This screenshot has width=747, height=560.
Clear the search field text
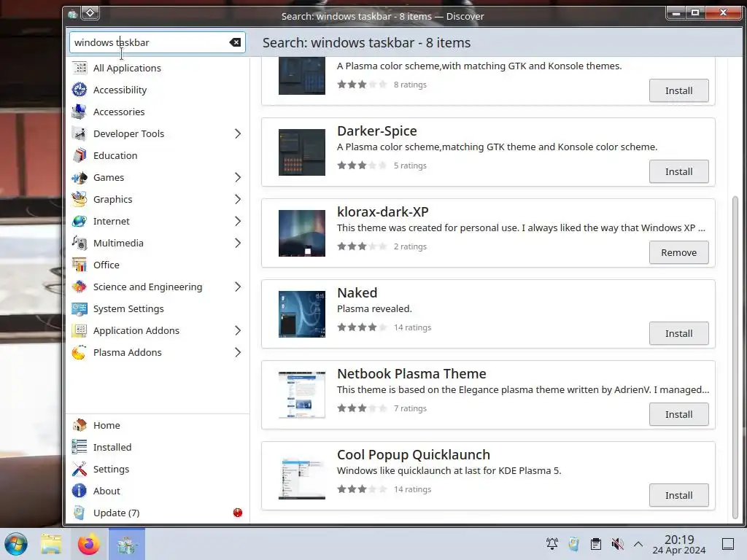tap(235, 42)
